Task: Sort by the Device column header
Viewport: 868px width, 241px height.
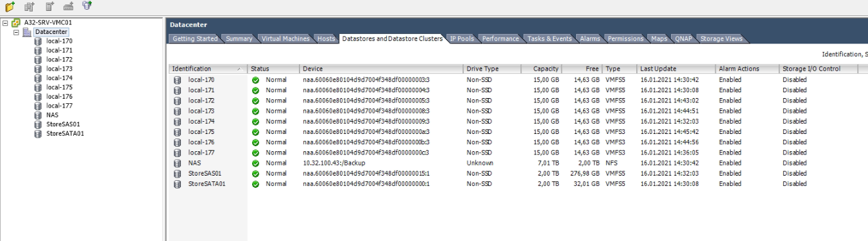Action: click(x=381, y=69)
